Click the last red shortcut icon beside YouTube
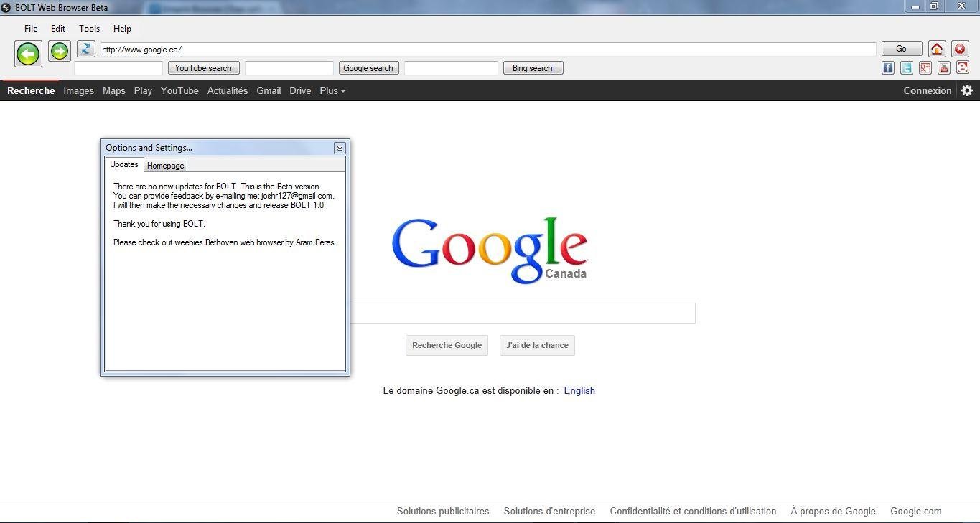This screenshot has height=523, width=980. [x=963, y=68]
